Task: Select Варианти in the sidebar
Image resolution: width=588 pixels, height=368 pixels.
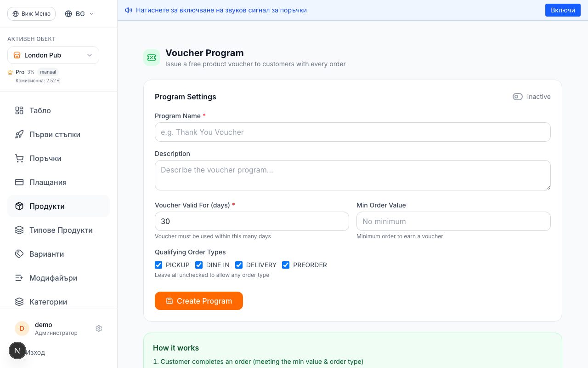Action: pos(46,254)
